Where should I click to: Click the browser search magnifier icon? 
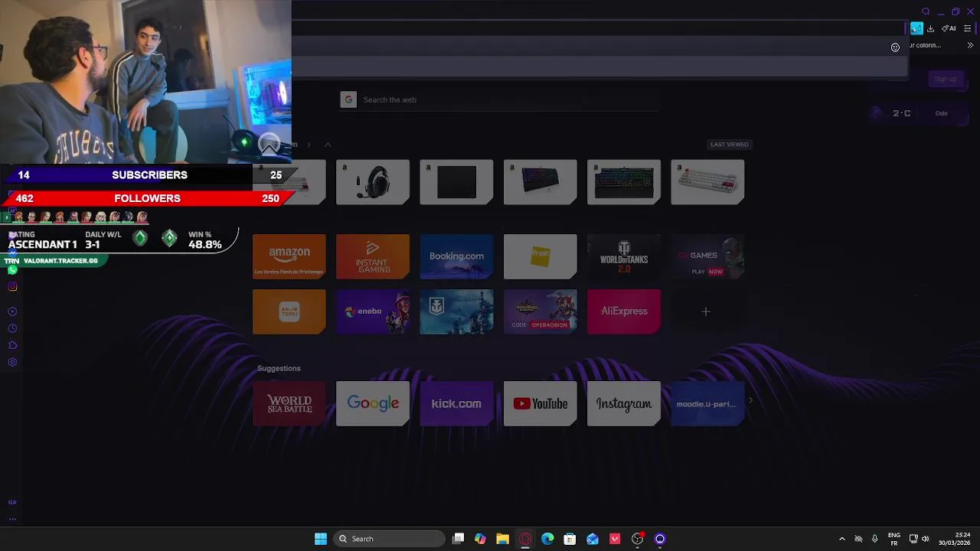926,11
